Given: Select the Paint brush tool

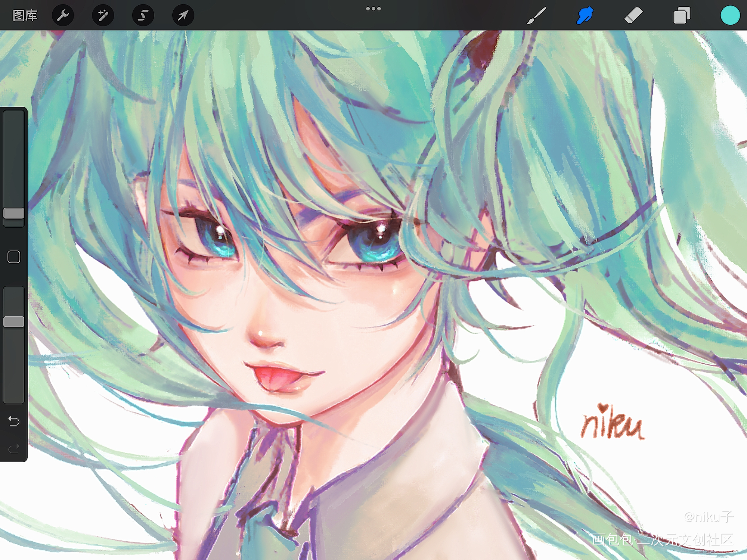Looking at the screenshot, I should coord(537,15).
